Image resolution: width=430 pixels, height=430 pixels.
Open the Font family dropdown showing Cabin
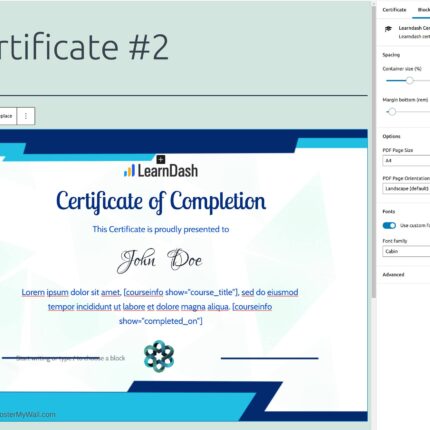point(406,251)
